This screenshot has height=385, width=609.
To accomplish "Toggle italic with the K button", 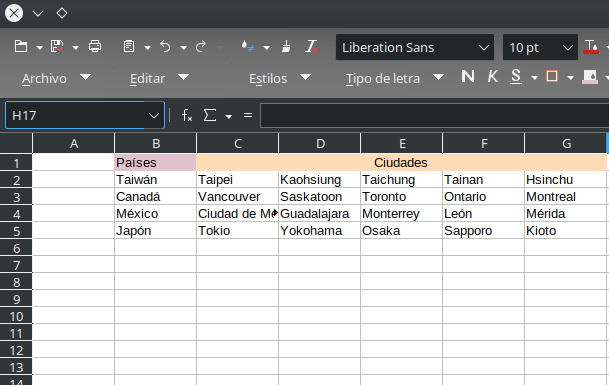I will coord(492,77).
